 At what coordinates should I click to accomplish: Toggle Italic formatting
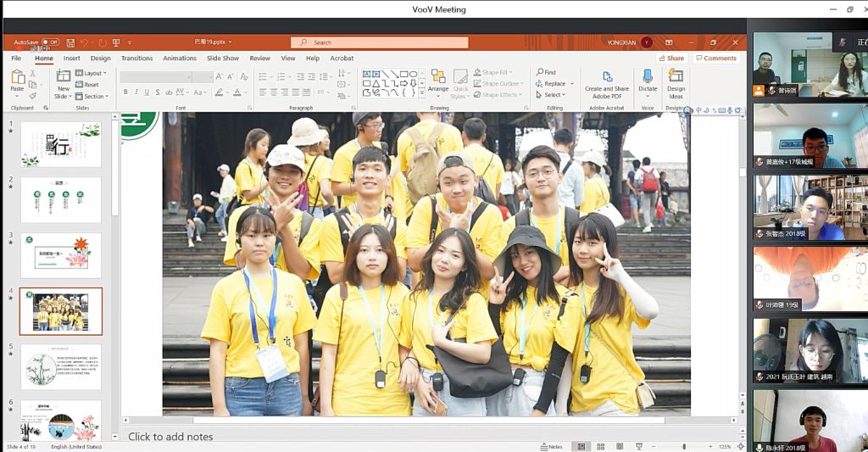(136, 92)
